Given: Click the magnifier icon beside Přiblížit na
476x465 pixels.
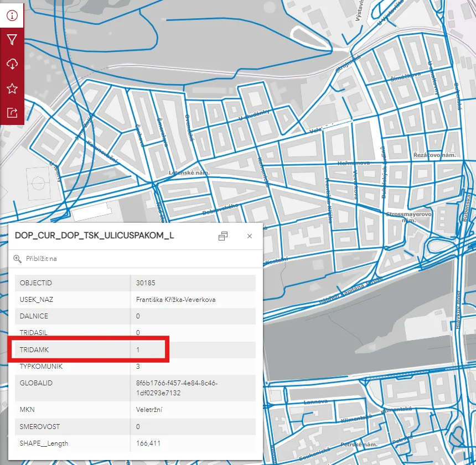Looking at the screenshot, I should 18,259.
